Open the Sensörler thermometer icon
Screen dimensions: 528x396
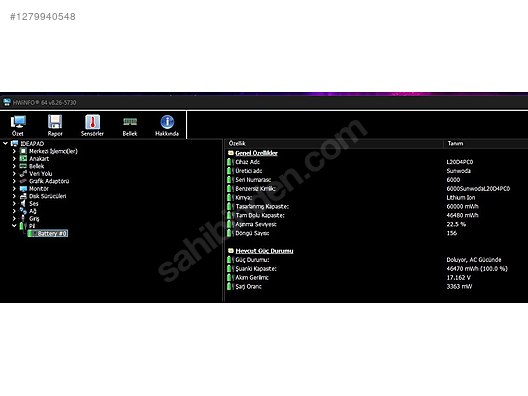[92, 122]
